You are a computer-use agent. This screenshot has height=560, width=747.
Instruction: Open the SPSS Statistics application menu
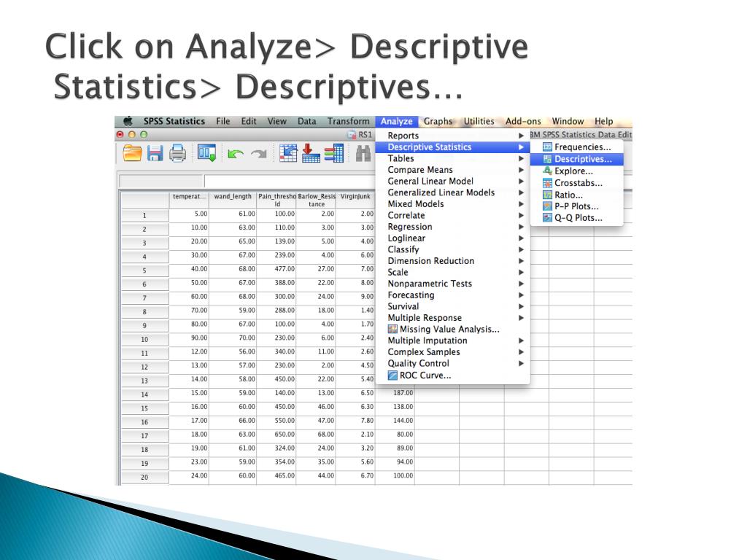[174, 121]
